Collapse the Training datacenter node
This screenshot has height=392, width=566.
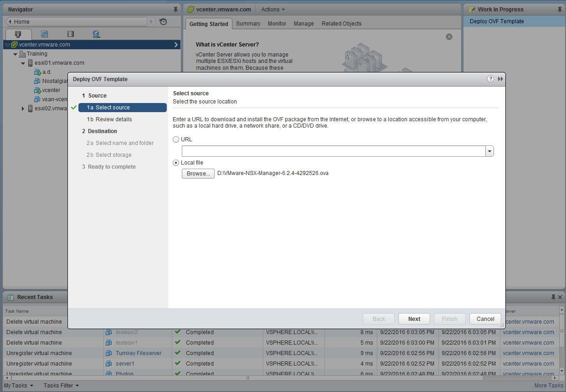15,53
